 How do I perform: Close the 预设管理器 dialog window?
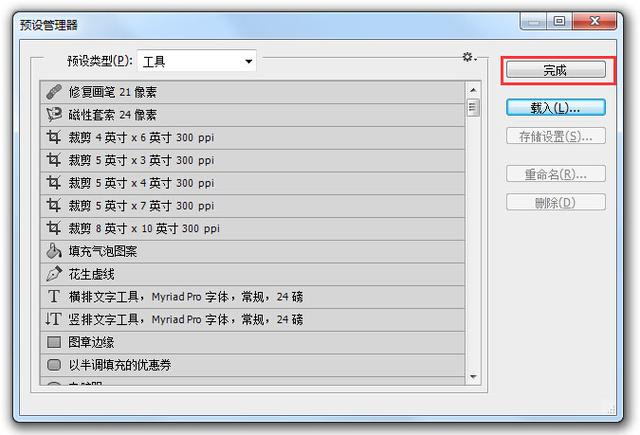coord(594,21)
